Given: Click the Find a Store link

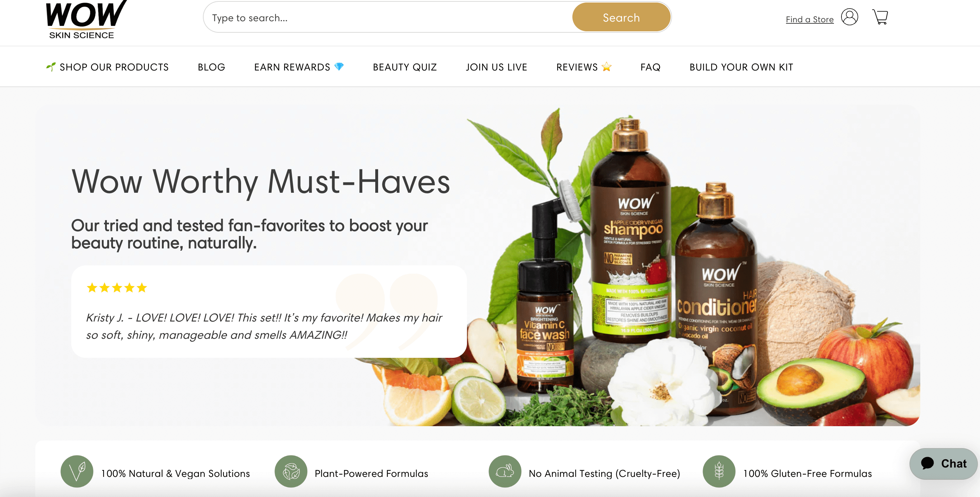Looking at the screenshot, I should (809, 18).
